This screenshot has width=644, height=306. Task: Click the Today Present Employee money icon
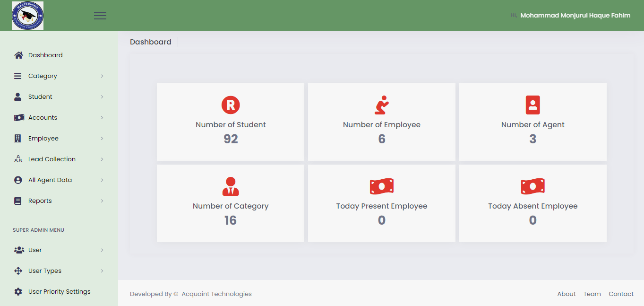coord(381,186)
